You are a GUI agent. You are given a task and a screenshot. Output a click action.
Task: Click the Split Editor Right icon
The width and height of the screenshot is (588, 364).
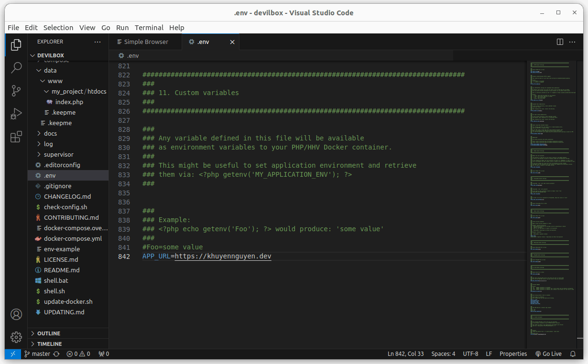point(560,42)
